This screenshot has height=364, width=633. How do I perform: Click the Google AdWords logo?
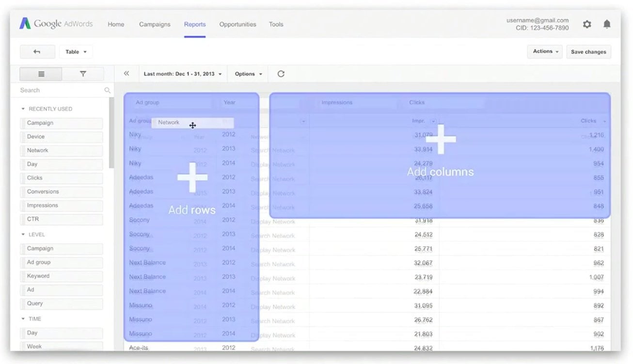(x=56, y=24)
